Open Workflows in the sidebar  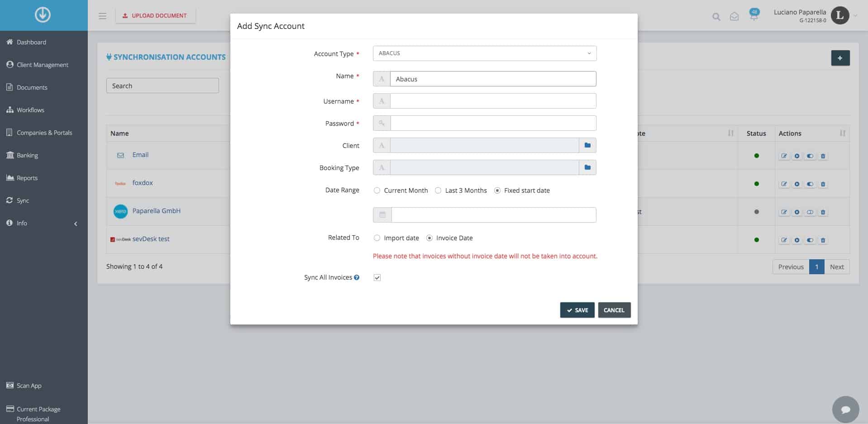point(30,110)
